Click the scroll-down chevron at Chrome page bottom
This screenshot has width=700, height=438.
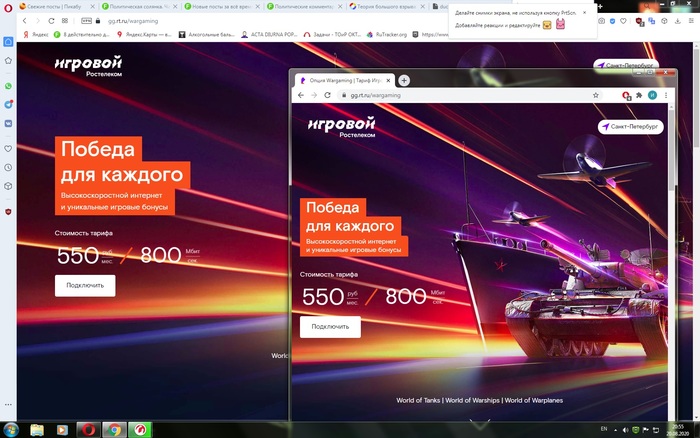tap(480, 422)
